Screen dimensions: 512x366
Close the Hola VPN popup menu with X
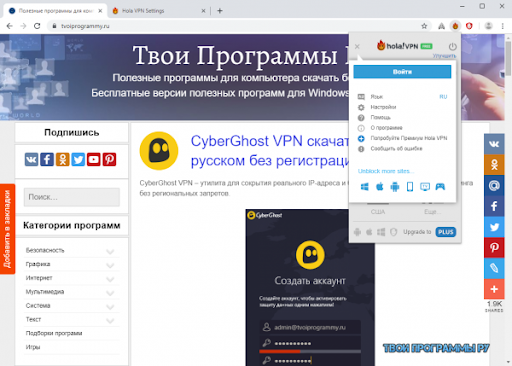point(357,47)
